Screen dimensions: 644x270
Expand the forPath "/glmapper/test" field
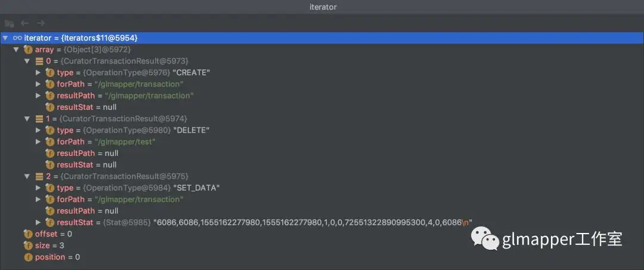click(38, 142)
